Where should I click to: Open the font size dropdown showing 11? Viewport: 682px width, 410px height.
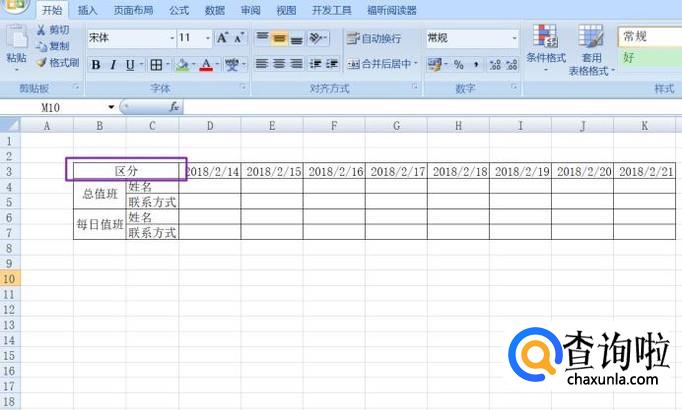pyautogui.click(x=194, y=38)
